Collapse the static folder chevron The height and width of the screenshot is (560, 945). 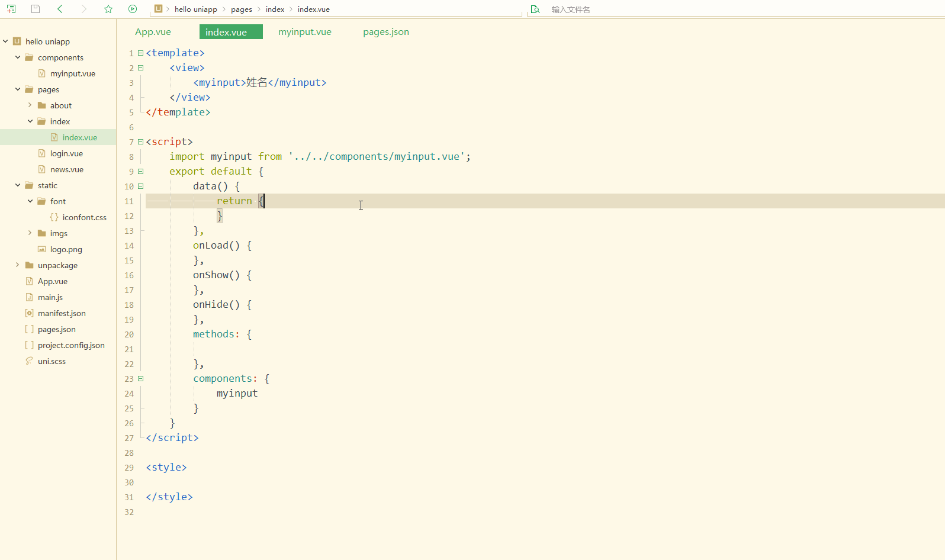click(18, 185)
